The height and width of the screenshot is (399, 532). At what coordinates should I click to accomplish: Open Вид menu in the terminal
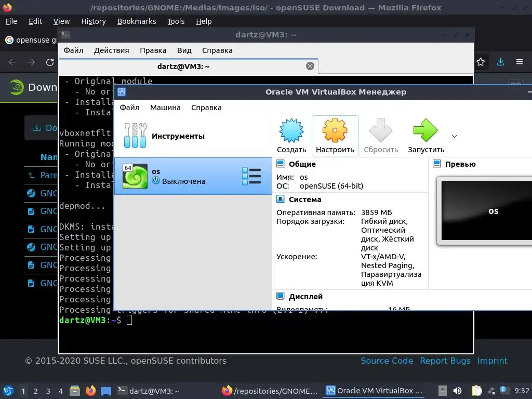[184, 50]
